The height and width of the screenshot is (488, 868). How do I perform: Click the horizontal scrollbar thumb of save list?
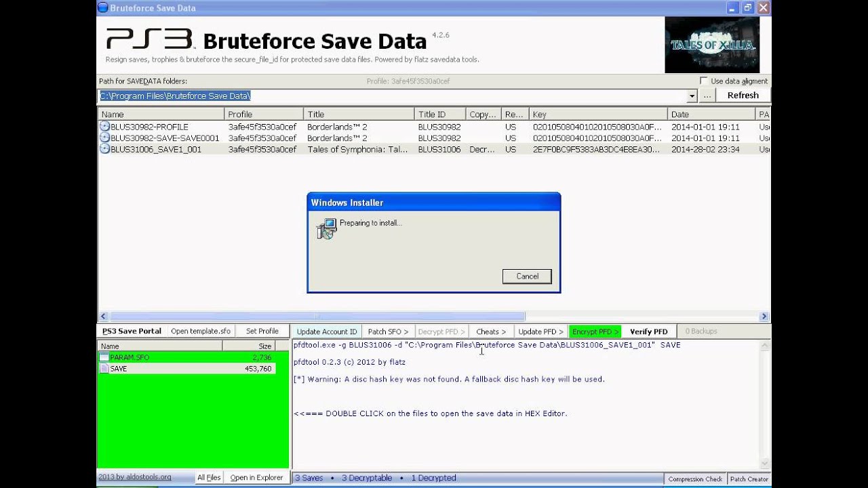317,317
